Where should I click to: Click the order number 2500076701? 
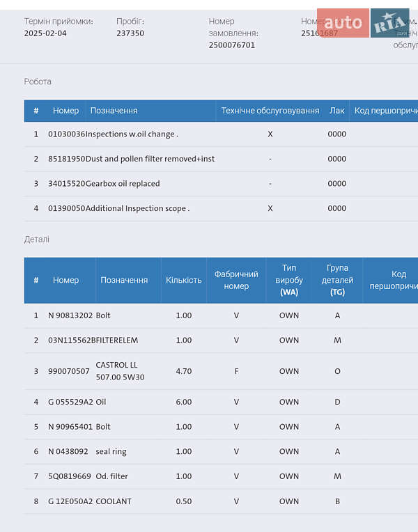232,45
